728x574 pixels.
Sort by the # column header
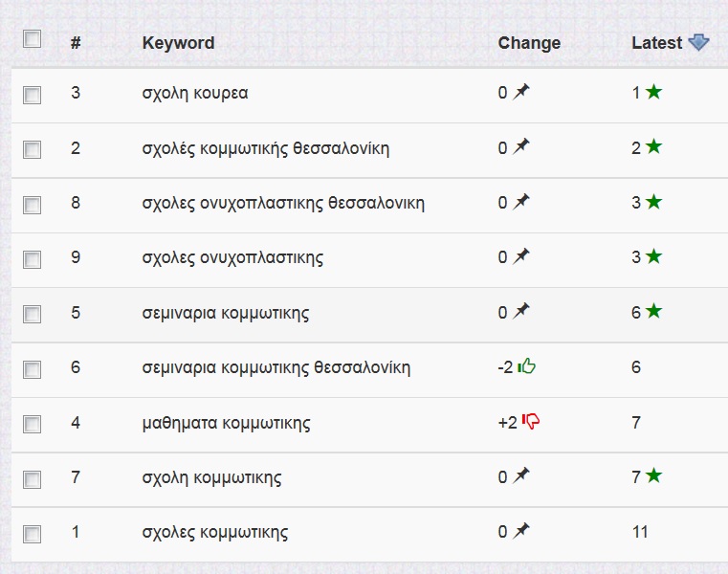(x=76, y=43)
